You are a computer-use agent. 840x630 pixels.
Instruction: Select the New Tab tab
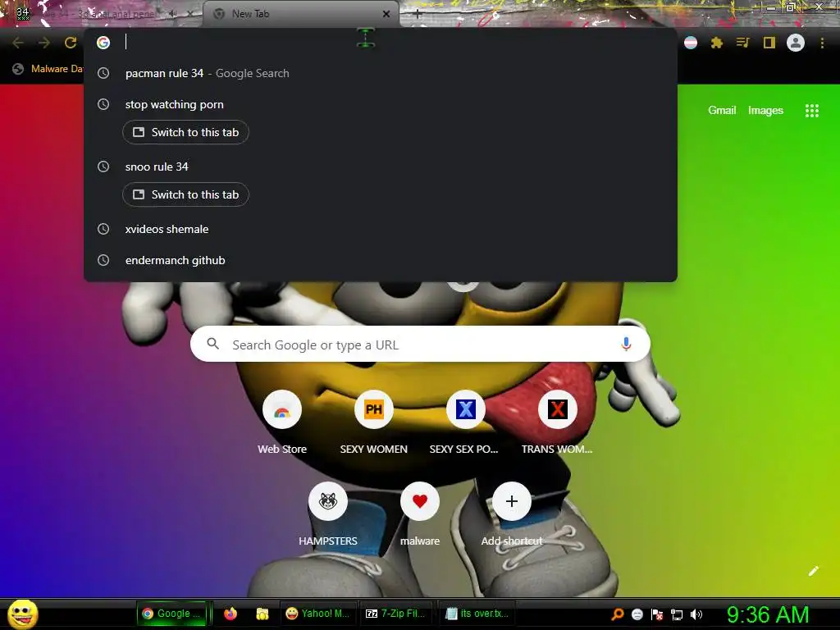pos(300,14)
